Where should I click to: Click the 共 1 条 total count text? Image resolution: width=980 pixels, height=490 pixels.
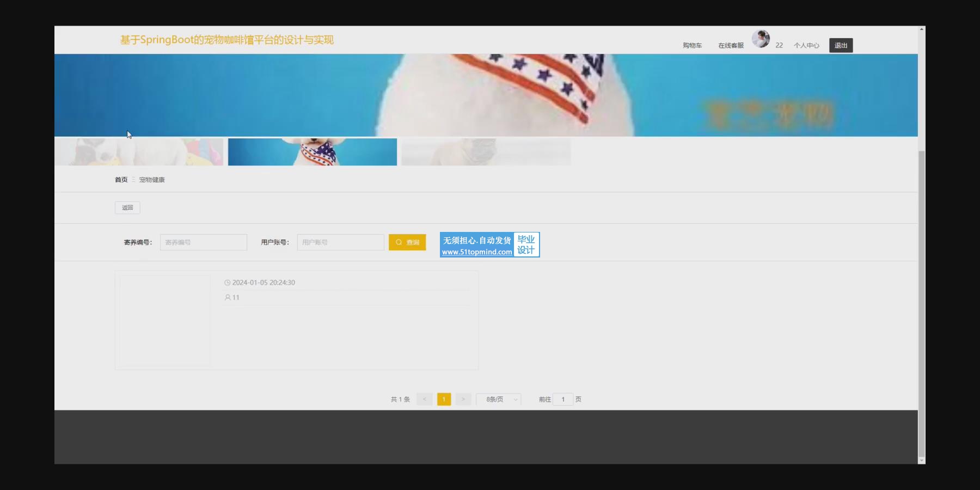400,400
